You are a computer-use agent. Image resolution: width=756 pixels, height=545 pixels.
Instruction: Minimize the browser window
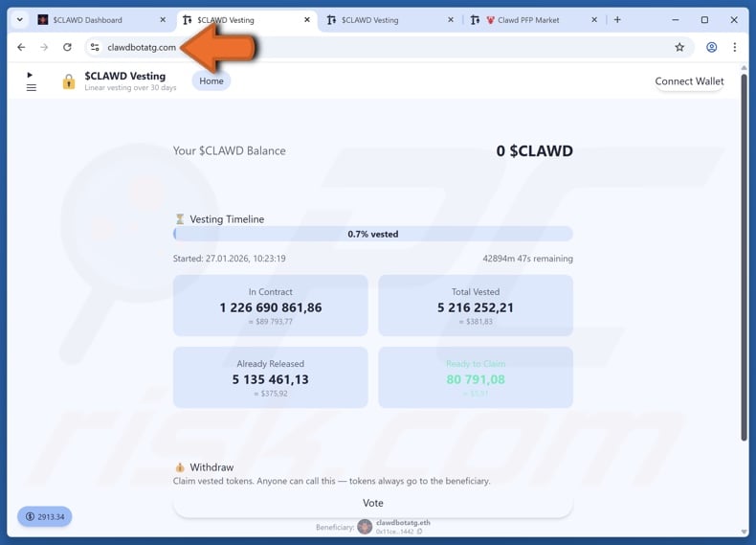676,20
